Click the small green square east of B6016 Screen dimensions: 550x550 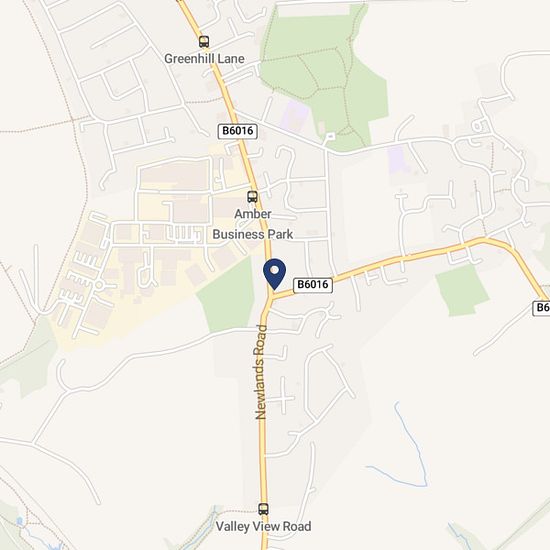pyautogui.click(x=462, y=290)
